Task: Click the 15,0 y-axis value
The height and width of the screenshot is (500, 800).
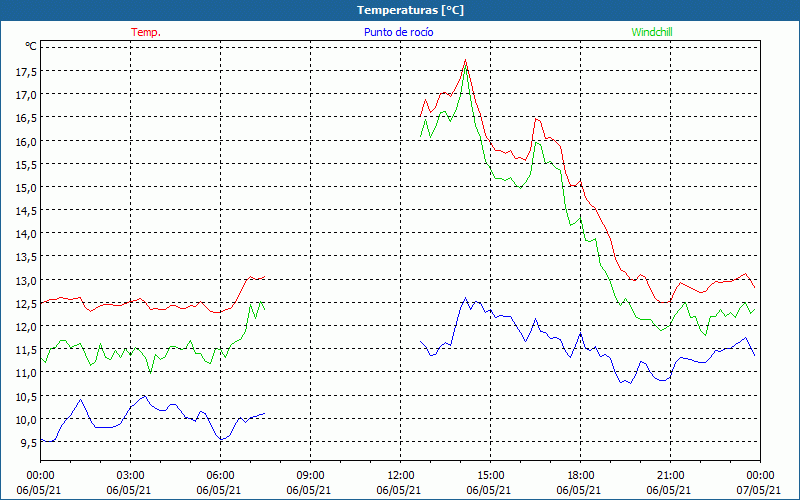Action: 27,188
